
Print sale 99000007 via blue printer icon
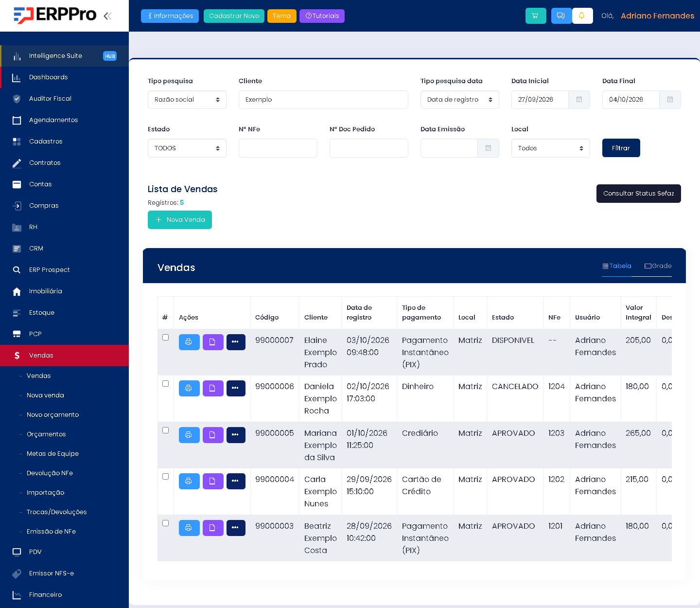coord(189,342)
